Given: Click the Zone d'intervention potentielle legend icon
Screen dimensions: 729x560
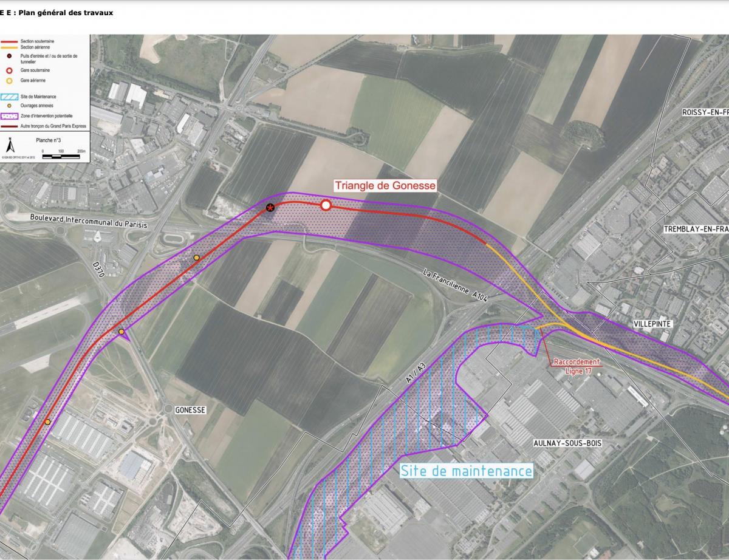Looking at the screenshot, I should (9, 115).
